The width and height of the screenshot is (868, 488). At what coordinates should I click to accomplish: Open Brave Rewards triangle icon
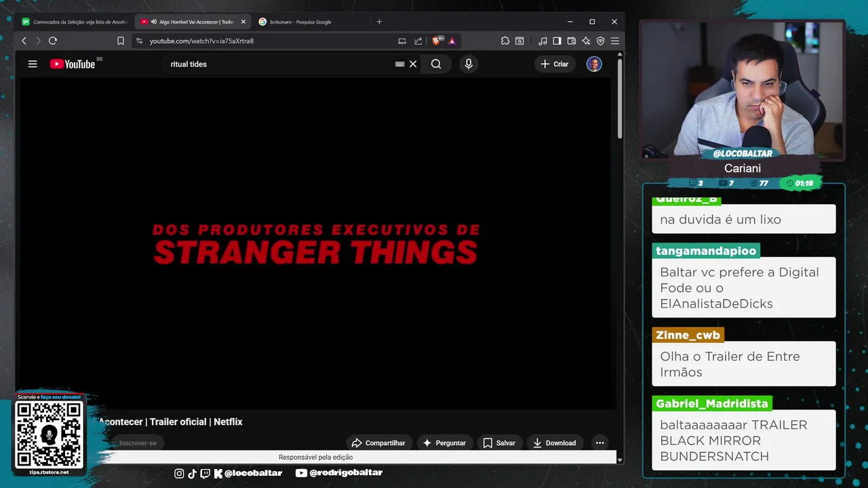452,41
